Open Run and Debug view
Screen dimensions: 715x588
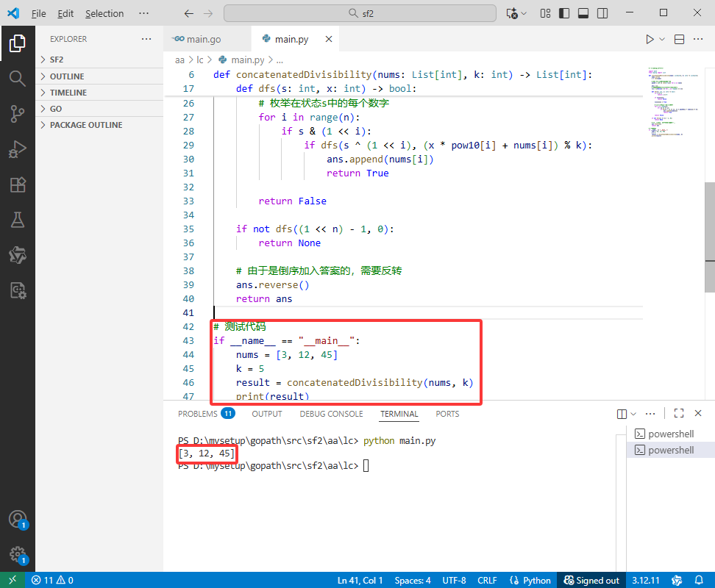click(18, 149)
